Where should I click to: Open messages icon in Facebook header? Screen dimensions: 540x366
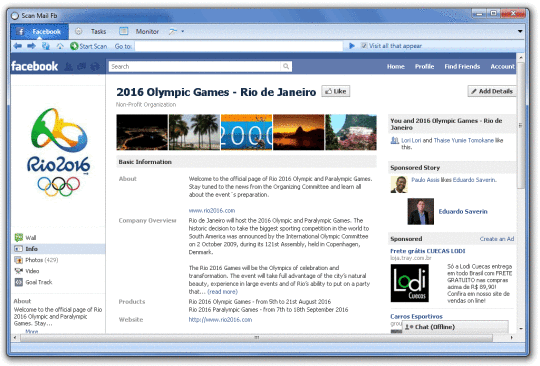82,66
